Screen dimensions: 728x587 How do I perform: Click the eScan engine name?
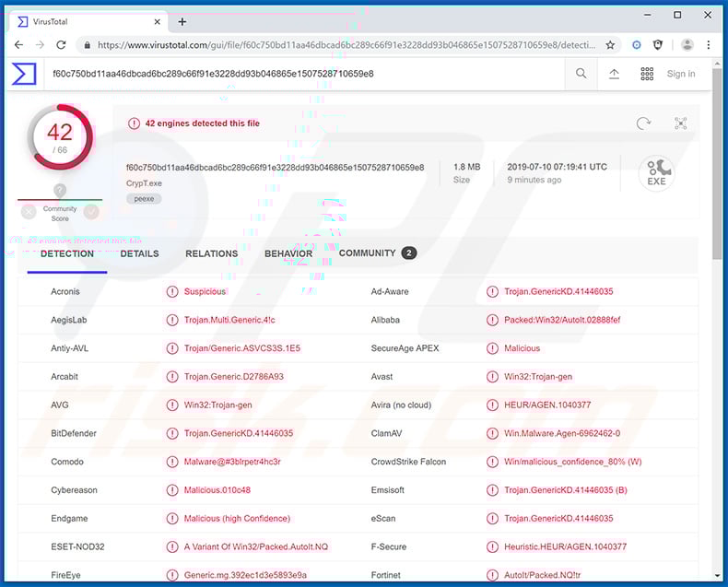(x=383, y=518)
